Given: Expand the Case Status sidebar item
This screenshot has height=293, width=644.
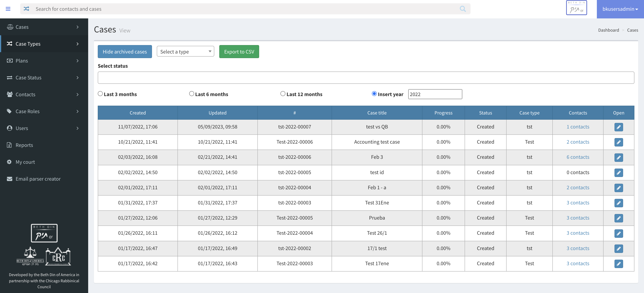Looking at the screenshot, I should tap(44, 78).
